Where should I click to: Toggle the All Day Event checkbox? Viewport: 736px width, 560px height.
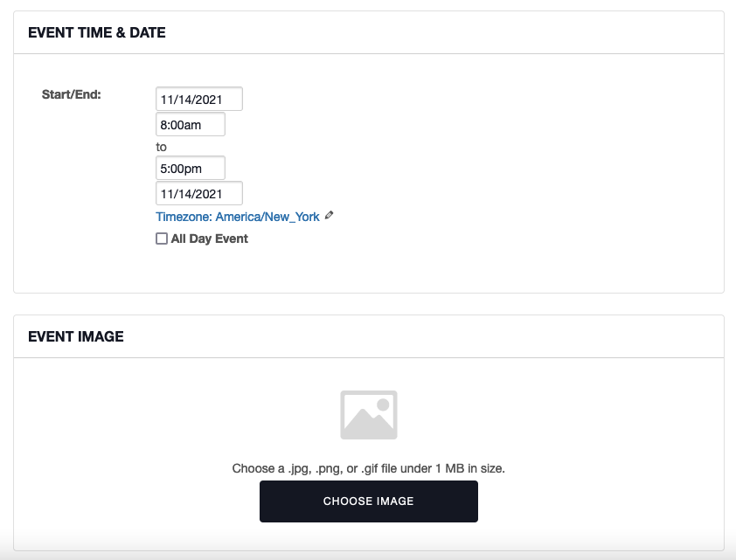(162, 239)
